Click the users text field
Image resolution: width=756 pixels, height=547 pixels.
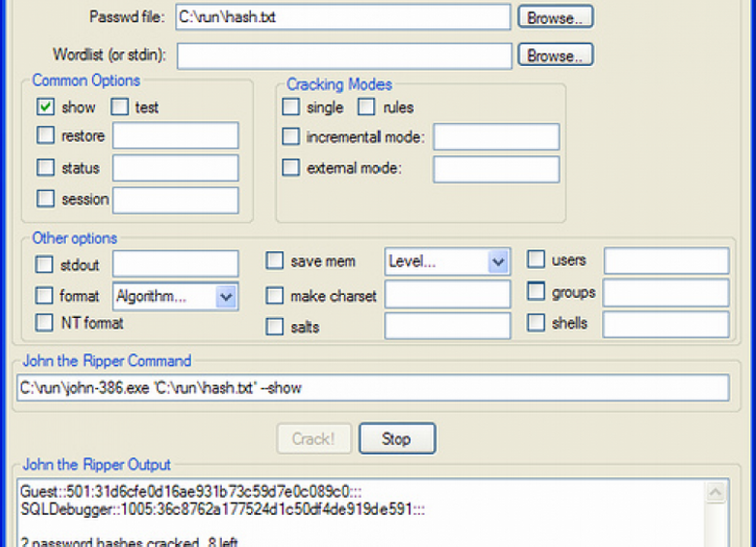(666, 261)
